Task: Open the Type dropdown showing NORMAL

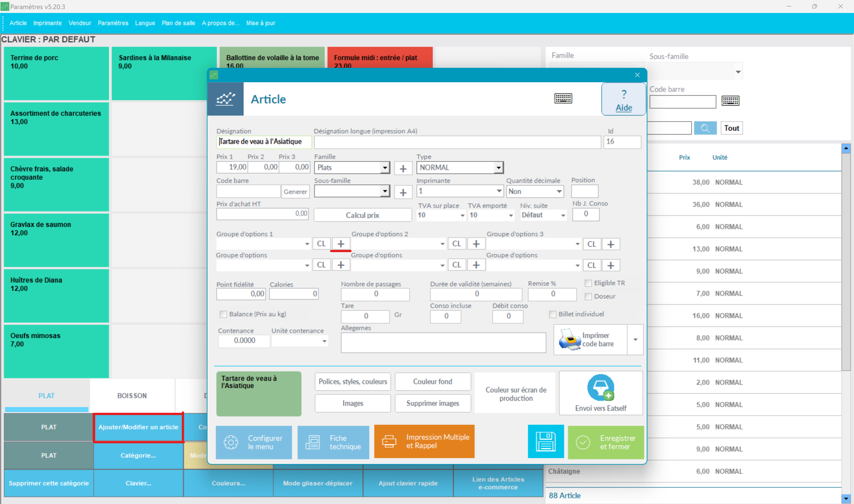Action: [460, 167]
